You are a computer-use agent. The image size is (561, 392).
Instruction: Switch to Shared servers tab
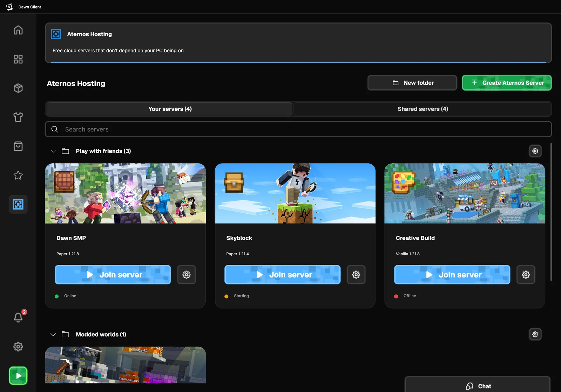[423, 109]
